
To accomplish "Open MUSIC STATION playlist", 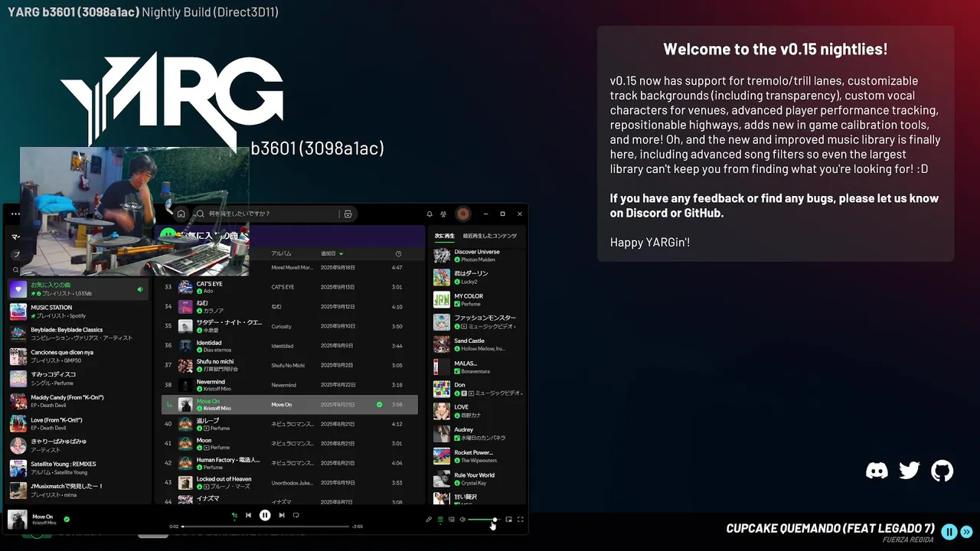I will click(79, 311).
